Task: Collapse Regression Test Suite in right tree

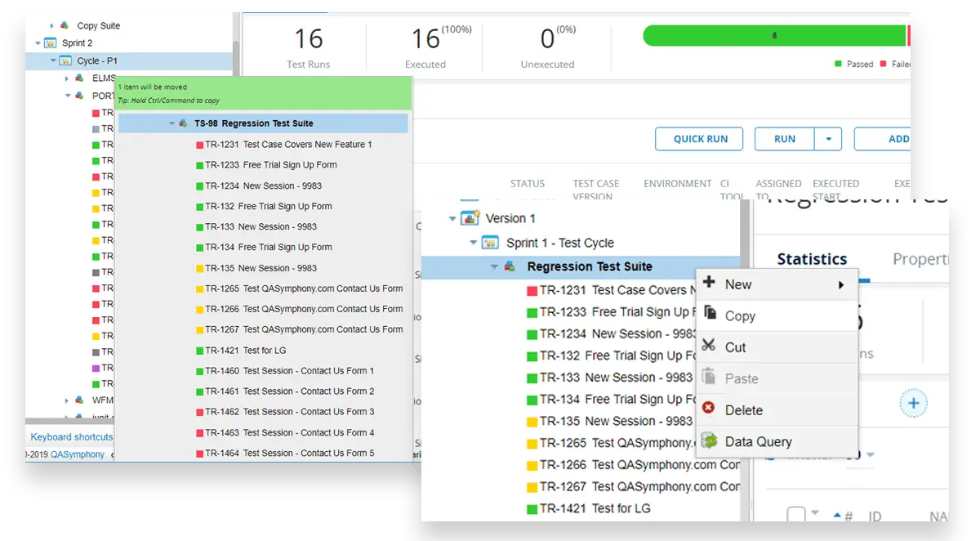Action: pos(493,267)
